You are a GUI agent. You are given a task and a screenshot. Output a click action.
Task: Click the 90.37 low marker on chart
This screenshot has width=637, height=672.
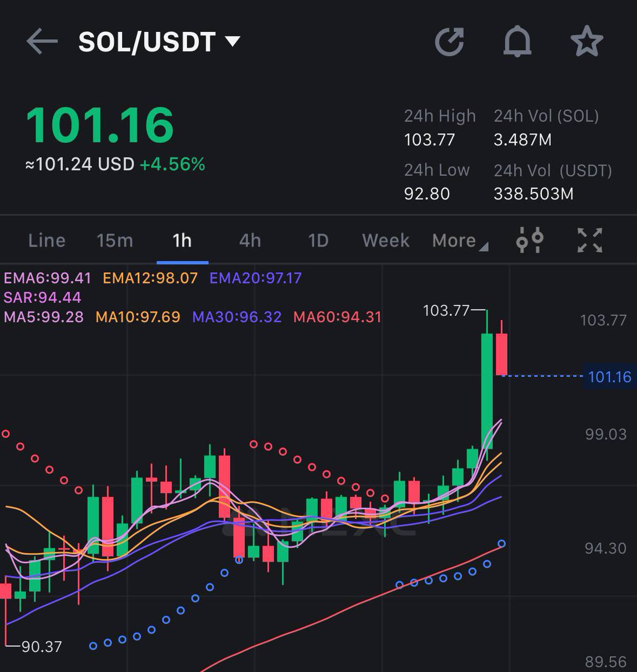(x=41, y=647)
